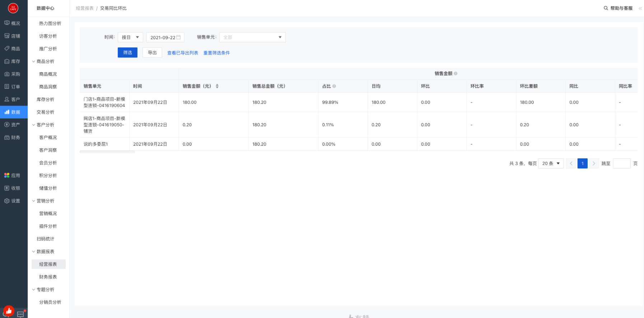Open 访客分析 menu item
The image size is (644, 318).
tap(48, 36)
